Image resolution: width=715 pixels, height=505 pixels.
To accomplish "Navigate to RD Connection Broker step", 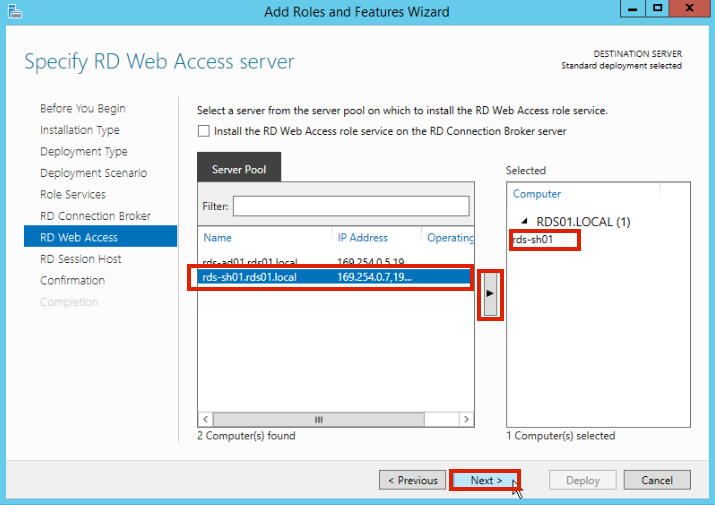I will click(95, 216).
